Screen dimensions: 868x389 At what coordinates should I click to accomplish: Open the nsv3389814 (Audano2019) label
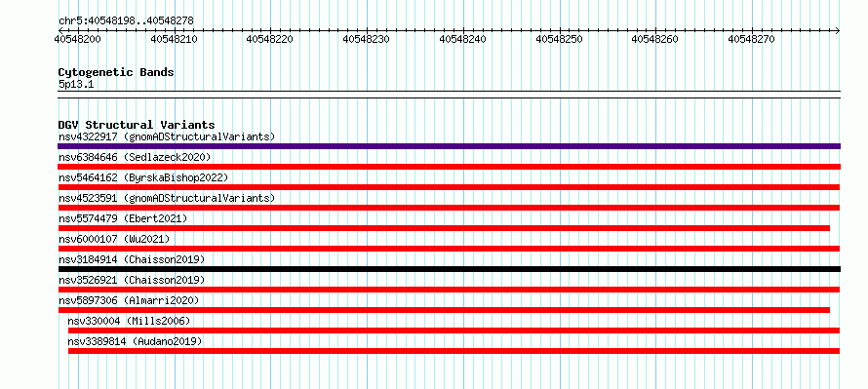135,341
